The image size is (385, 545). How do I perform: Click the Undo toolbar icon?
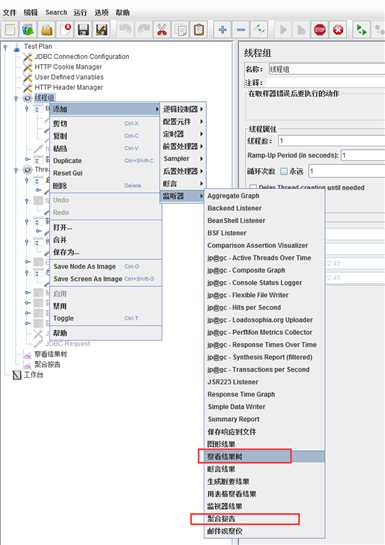(125, 30)
